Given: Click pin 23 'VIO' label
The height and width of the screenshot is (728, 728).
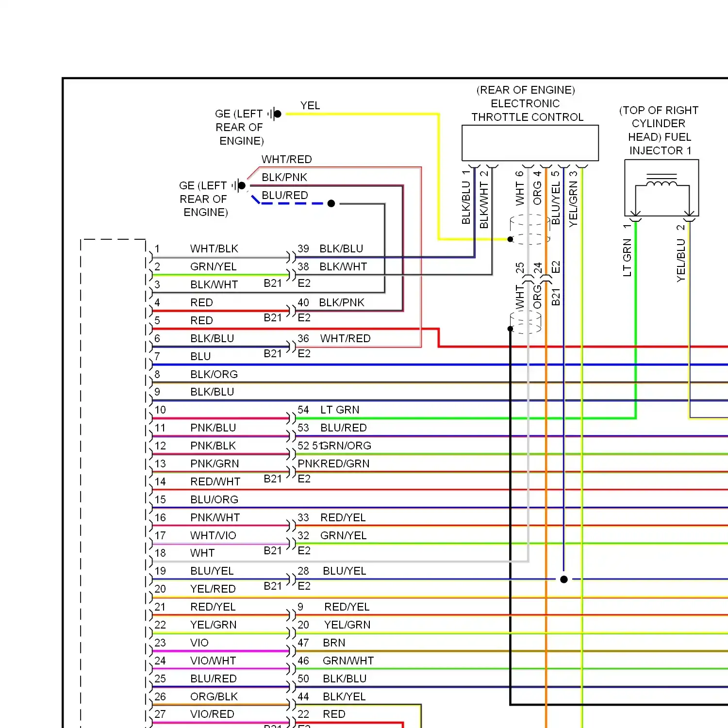Looking at the screenshot, I should pyautogui.click(x=199, y=643).
